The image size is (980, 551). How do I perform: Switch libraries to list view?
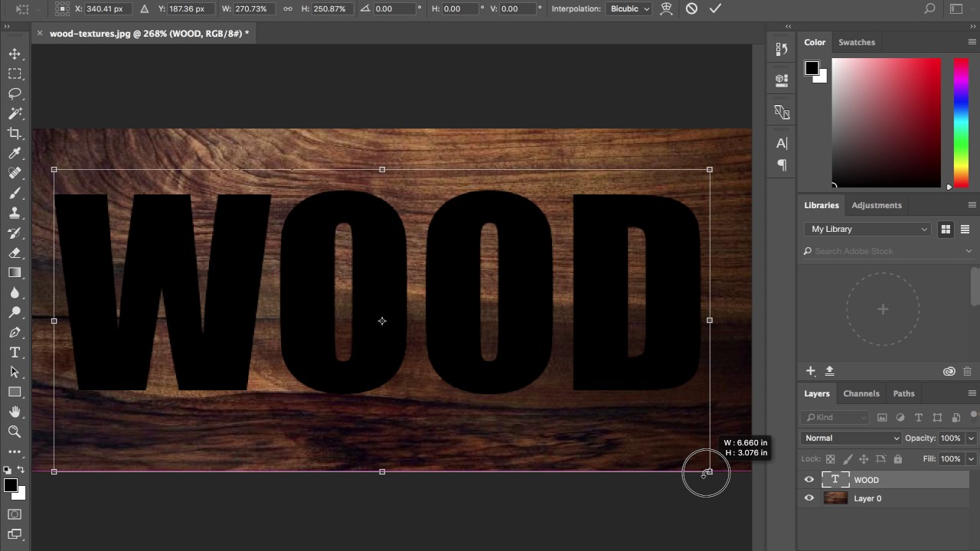(x=965, y=229)
